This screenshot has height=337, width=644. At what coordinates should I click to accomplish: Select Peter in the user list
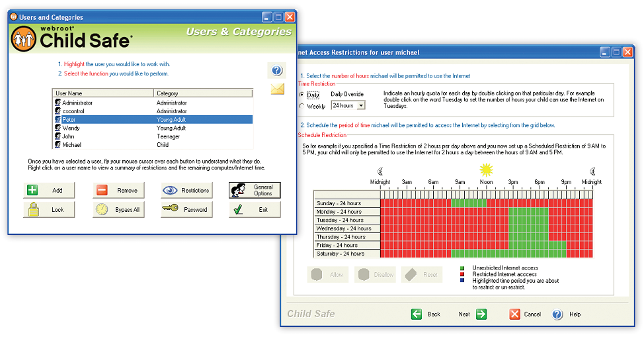153,119
